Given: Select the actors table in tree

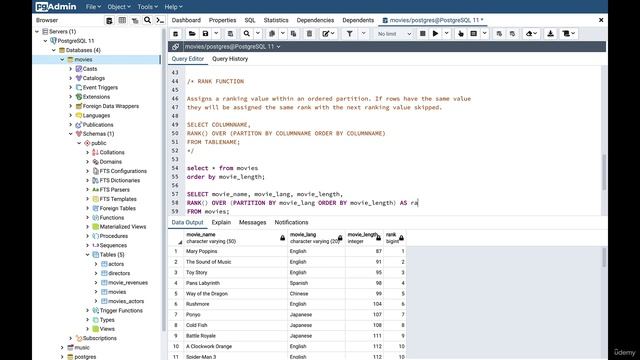Looking at the screenshot, I should [x=116, y=264].
